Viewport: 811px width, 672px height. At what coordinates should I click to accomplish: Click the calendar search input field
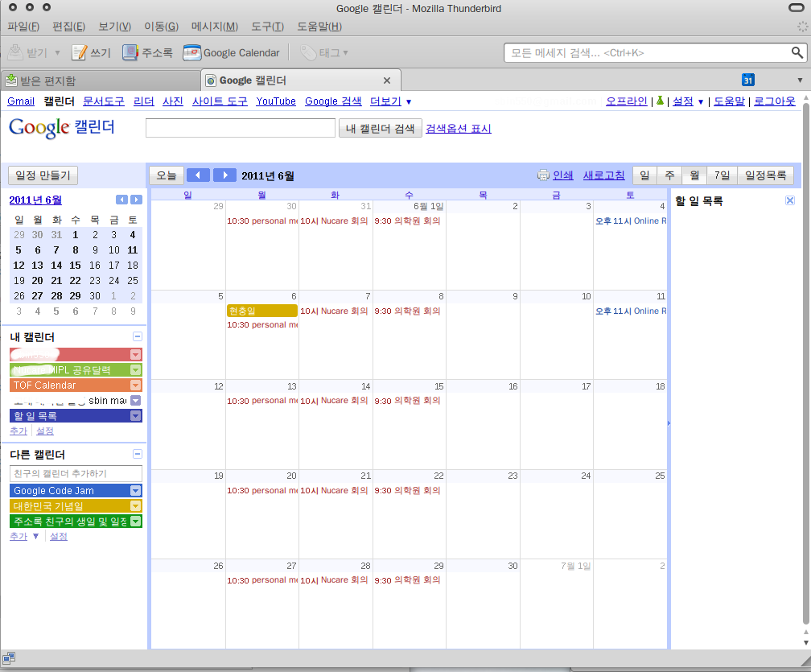(x=241, y=128)
